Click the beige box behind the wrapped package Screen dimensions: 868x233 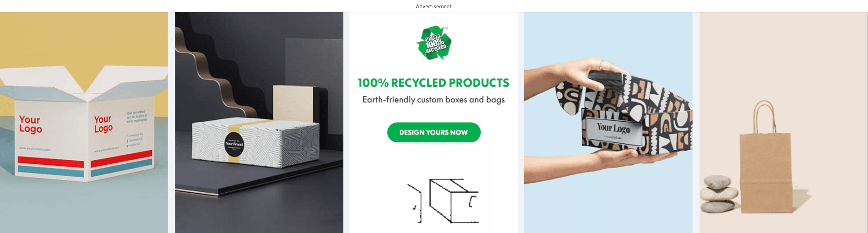click(x=293, y=104)
